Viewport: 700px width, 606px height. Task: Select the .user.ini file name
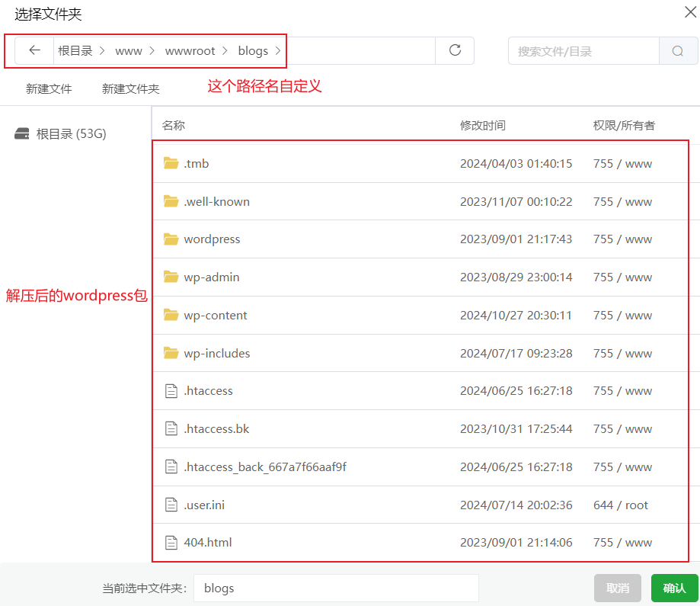(x=204, y=505)
